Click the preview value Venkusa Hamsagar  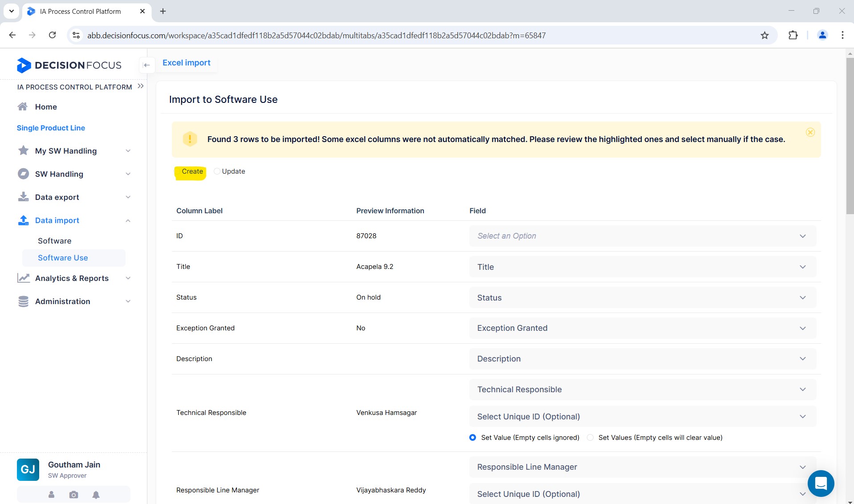[x=386, y=413]
